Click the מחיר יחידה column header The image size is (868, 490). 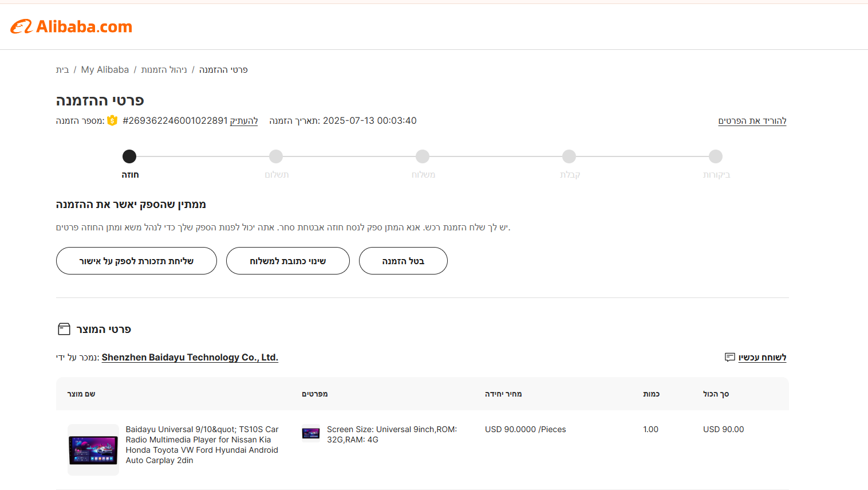click(503, 394)
